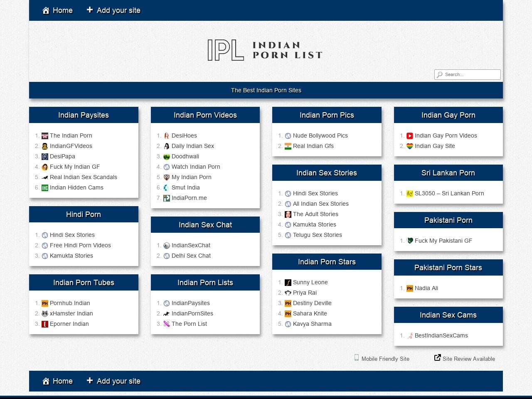Click the icon next to BestIndianSexCams

point(410,336)
